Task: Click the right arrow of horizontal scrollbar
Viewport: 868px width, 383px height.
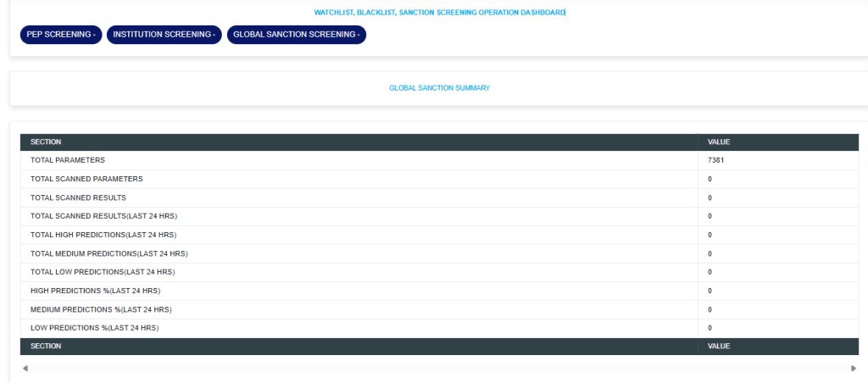Action: pos(853,369)
